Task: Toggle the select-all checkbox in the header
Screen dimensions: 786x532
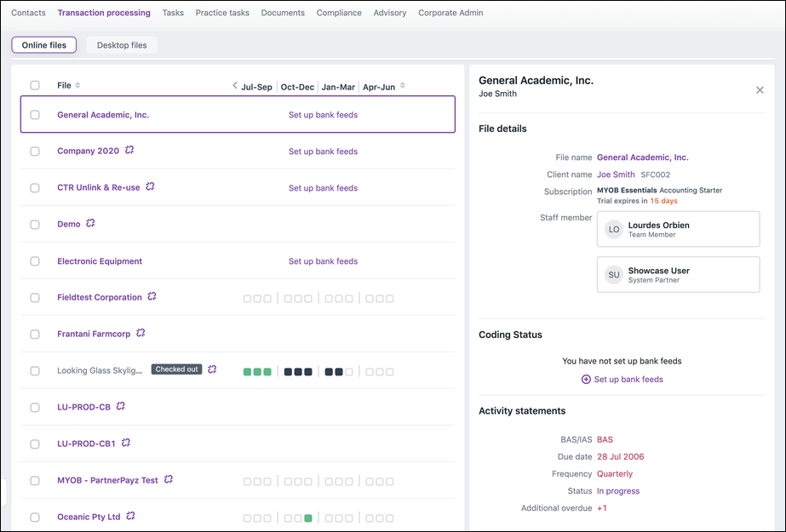Action: coord(35,85)
